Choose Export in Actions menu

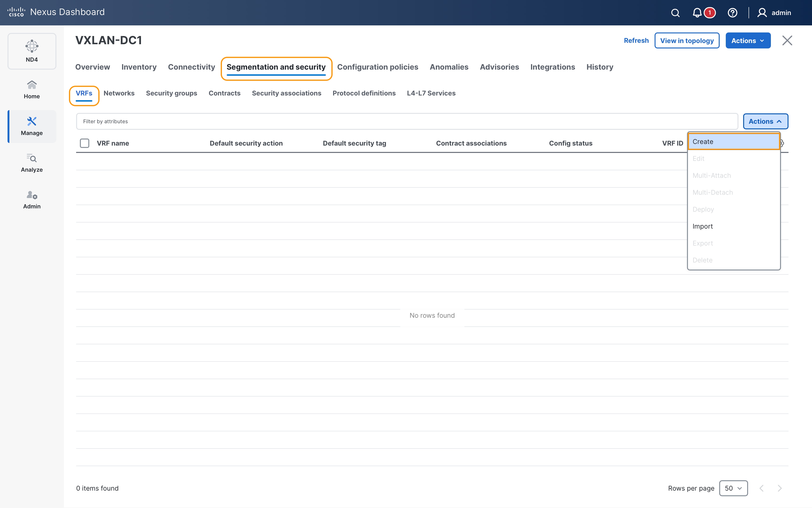tap(734, 243)
